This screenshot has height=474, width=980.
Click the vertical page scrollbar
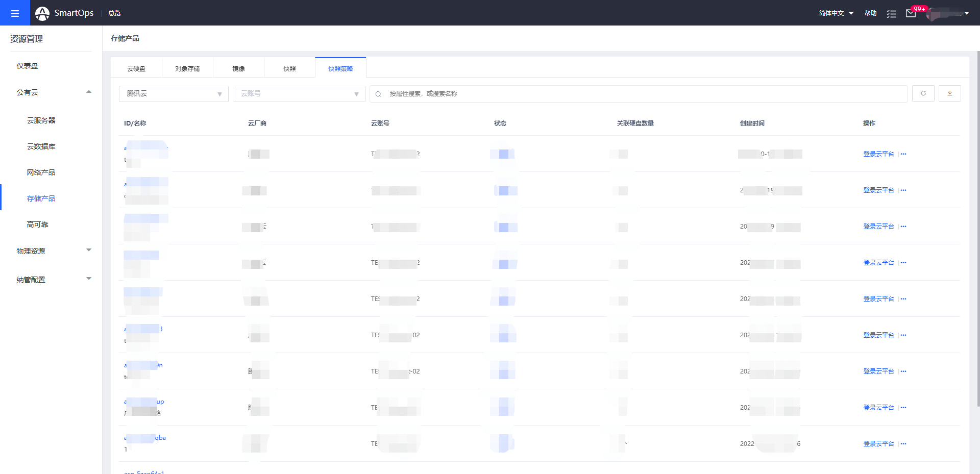tap(978, 229)
